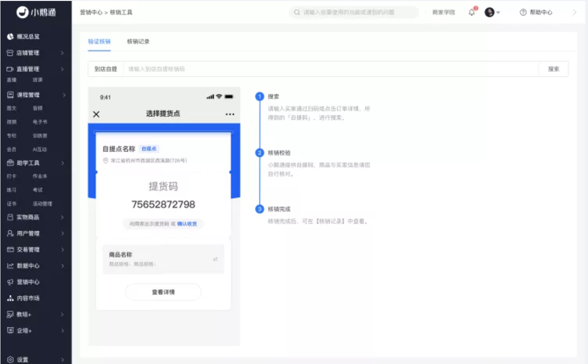This screenshot has height=364, width=588.
Task: Open the 活动管理 submenu item
Action: 42,204
